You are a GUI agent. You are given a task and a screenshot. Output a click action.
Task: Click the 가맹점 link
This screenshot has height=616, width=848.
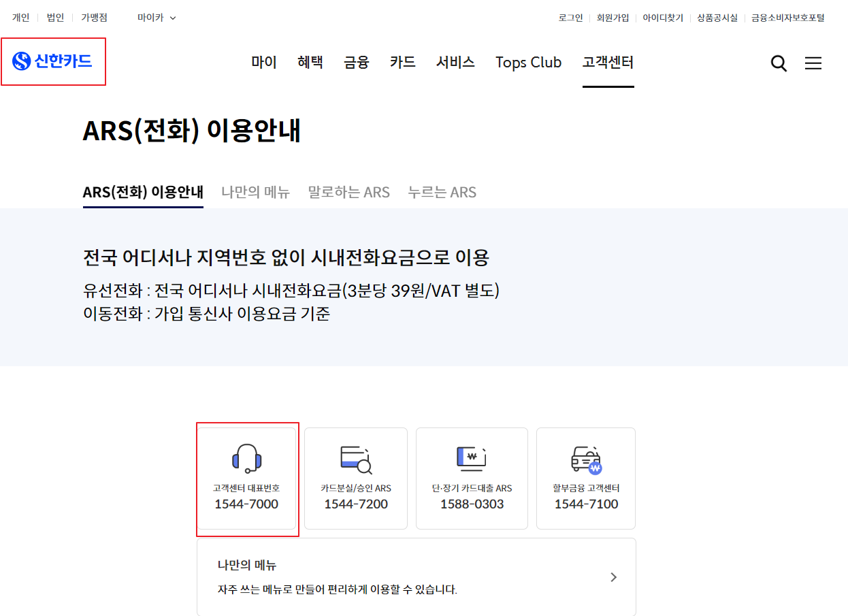[x=94, y=18]
